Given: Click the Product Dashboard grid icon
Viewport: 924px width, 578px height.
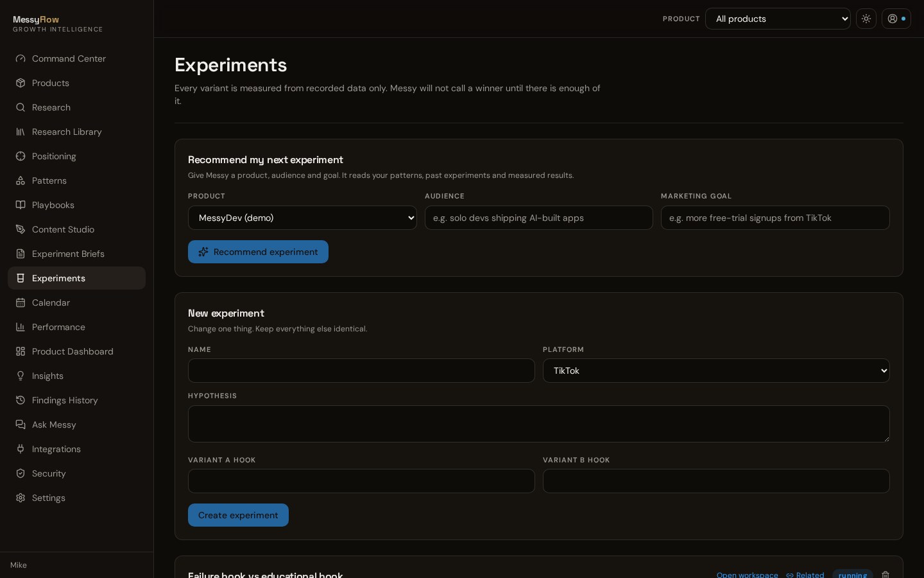Looking at the screenshot, I should click(x=21, y=351).
